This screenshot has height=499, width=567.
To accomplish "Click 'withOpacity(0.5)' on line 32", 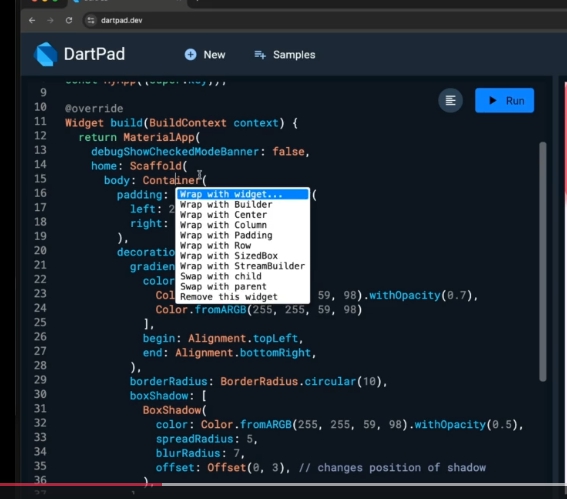I will click(x=465, y=425).
